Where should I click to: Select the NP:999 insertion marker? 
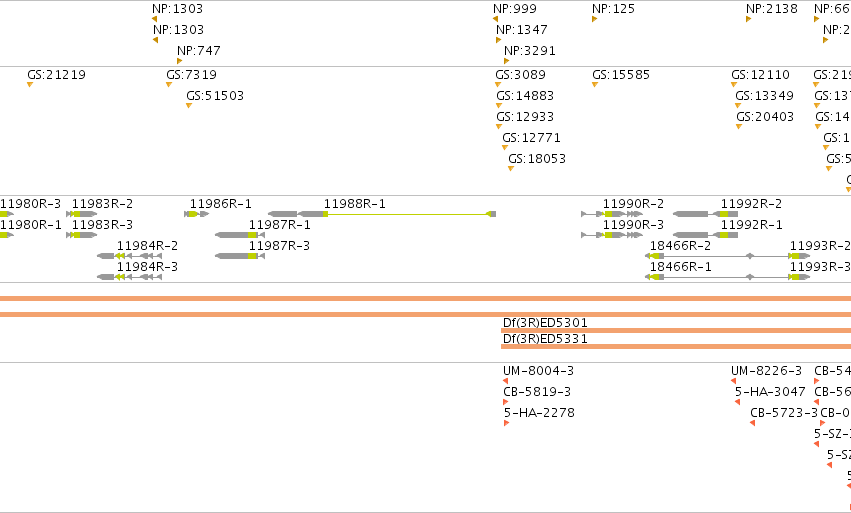[496, 19]
